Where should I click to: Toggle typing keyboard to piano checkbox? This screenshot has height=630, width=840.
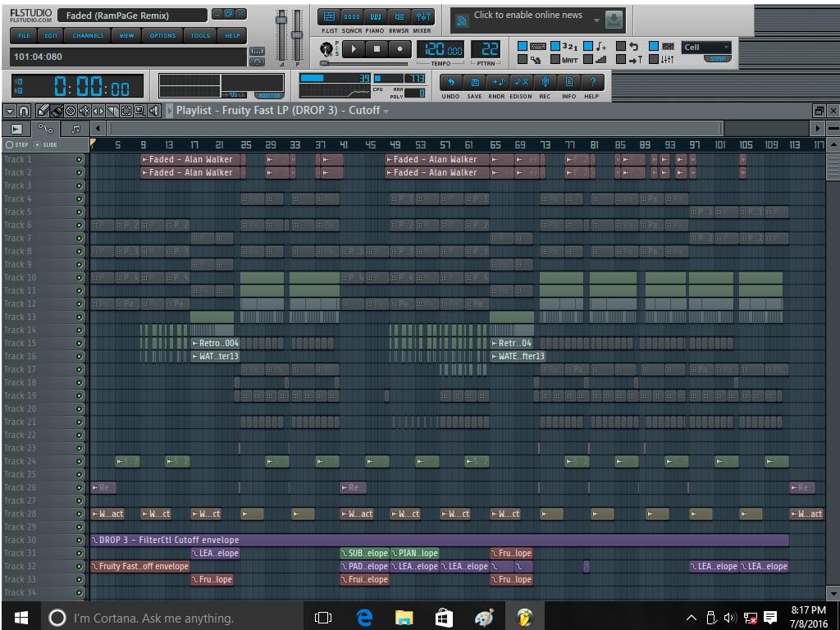coord(523,46)
